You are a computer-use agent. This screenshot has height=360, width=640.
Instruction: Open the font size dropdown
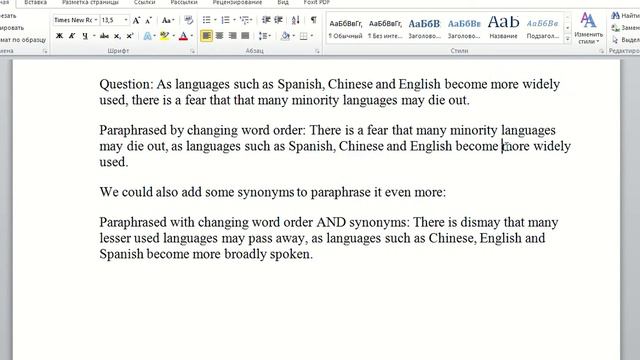tap(126, 20)
